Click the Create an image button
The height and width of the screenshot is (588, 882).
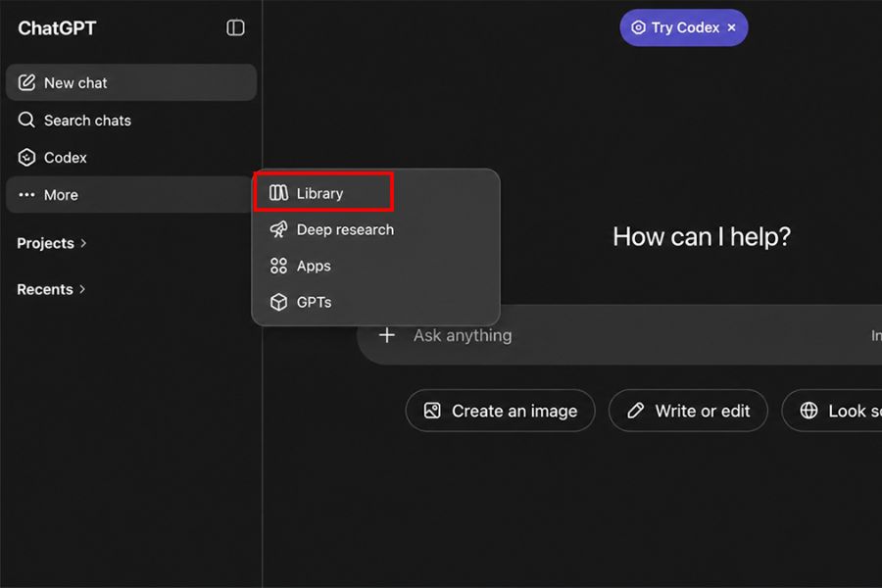(500, 411)
